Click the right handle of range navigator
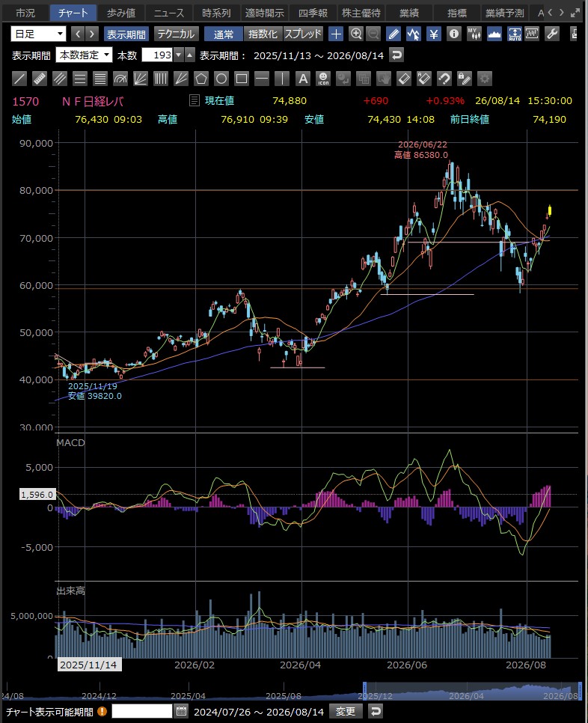The width and height of the screenshot is (588, 723). point(580,691)
